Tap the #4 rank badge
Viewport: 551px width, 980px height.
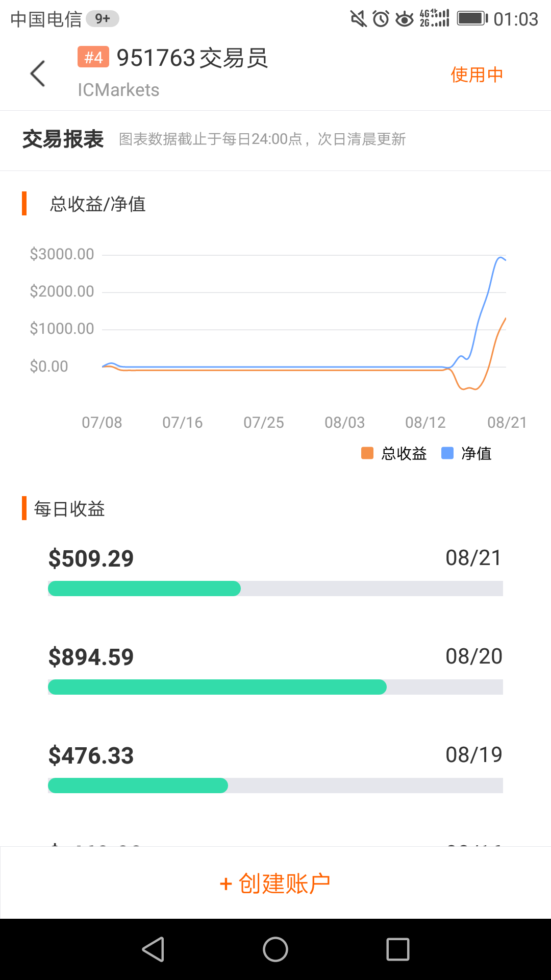(93, 57)
